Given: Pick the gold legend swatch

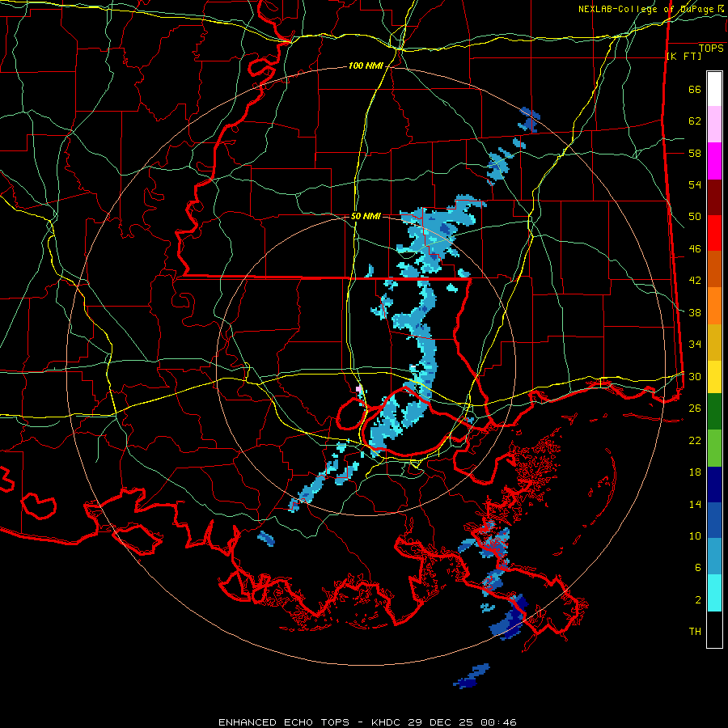Looking at the screenshot, I should 714,342.
